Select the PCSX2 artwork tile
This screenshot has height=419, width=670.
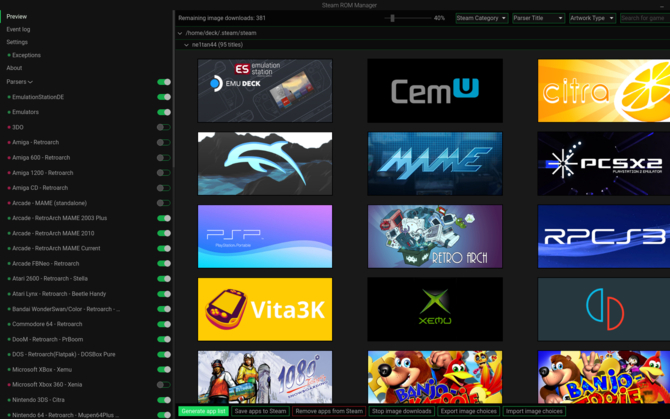(604, 164)
